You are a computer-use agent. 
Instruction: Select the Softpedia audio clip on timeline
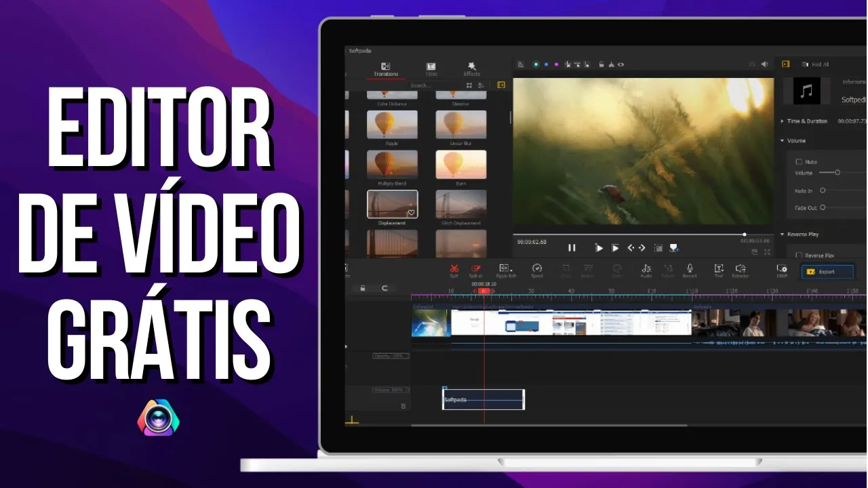coord(484,399)
